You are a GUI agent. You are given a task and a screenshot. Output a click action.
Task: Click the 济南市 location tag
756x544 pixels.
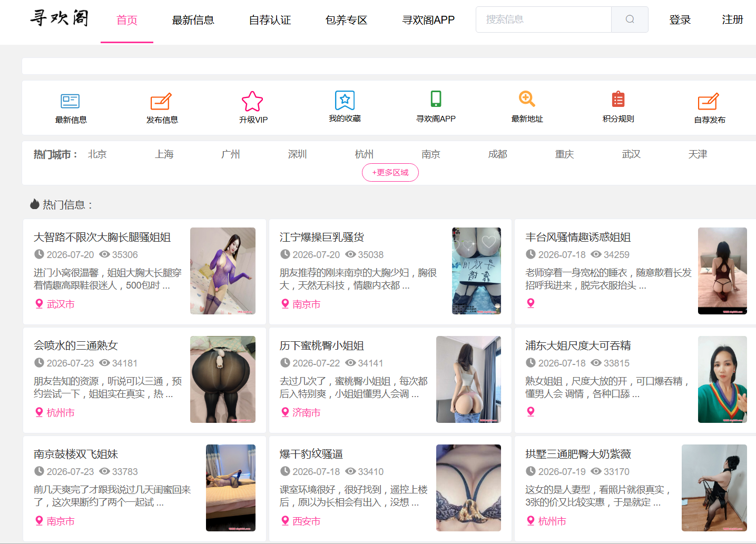point(301,412)
